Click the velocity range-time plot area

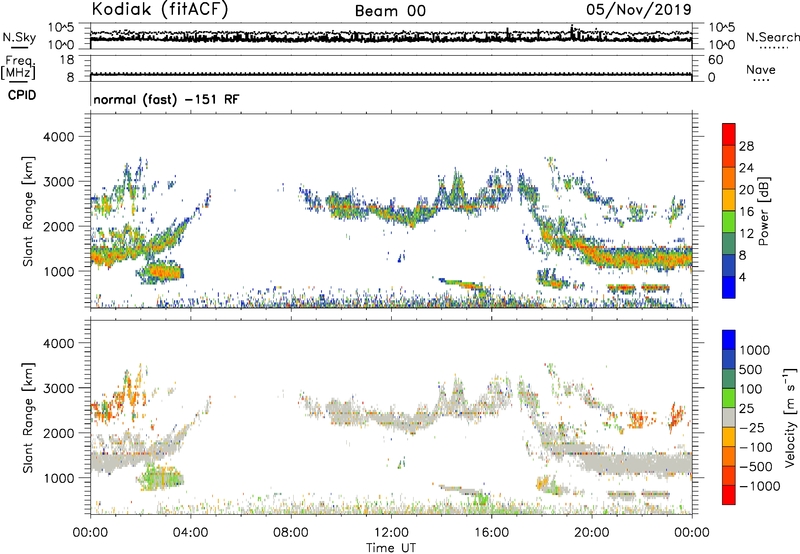coord(391,417)
